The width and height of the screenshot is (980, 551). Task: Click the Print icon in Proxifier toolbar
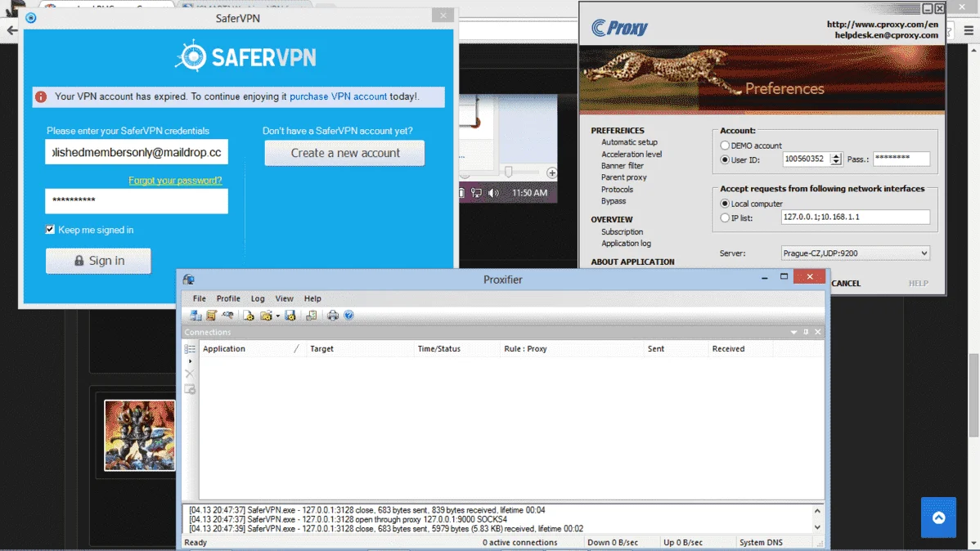[x=332, y=316]
